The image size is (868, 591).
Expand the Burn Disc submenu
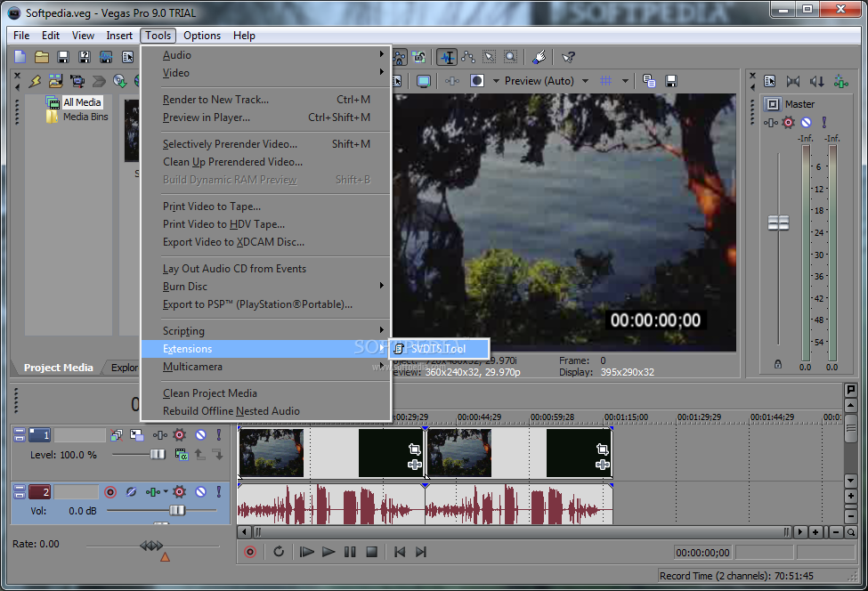265,287
